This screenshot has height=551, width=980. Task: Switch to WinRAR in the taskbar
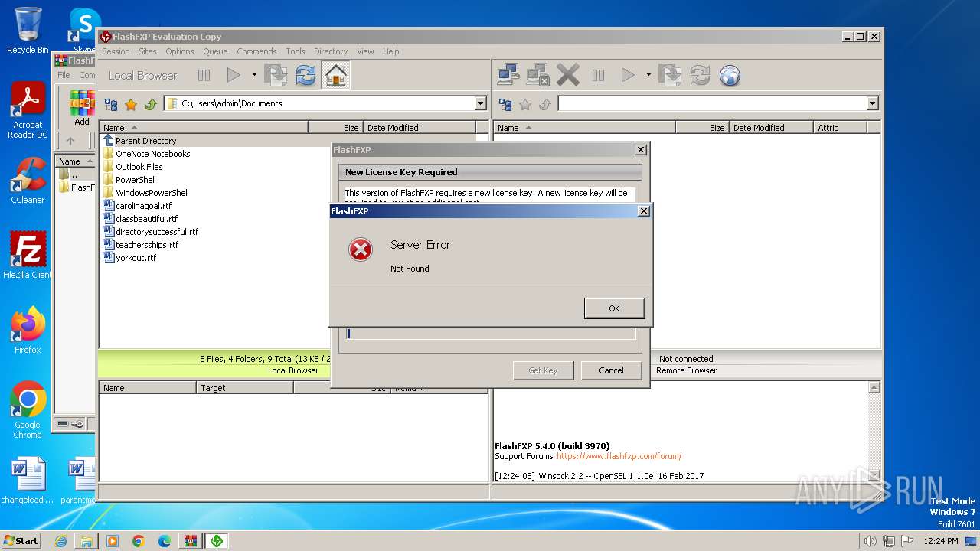[x=191, y=541]
